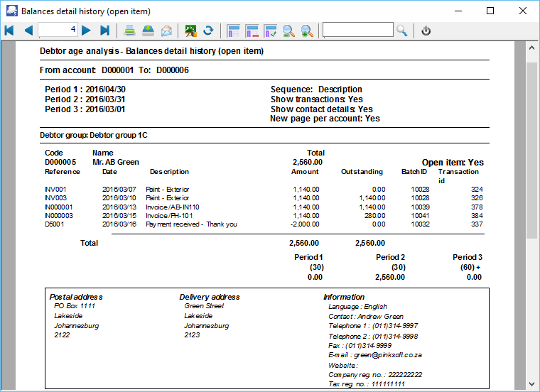Click the vertical scrollbar down arrow
Image resolution: width=540 pixels, height=392 pixels.
(531, 383)
